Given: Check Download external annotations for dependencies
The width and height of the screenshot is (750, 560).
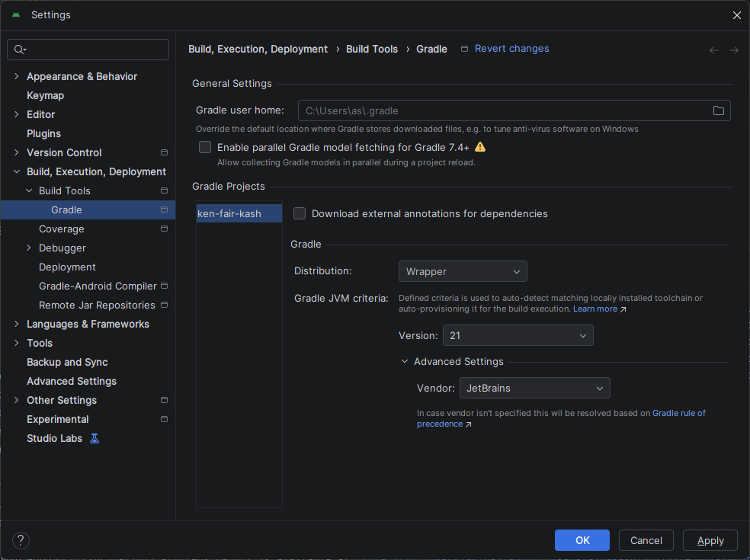Looking at the screenshot, I should point(300,213).
